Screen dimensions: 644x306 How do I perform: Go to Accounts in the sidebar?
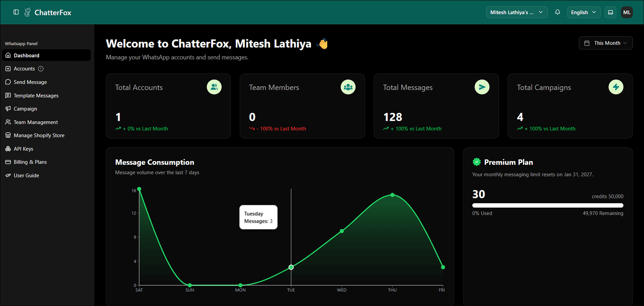click(46, 68)
